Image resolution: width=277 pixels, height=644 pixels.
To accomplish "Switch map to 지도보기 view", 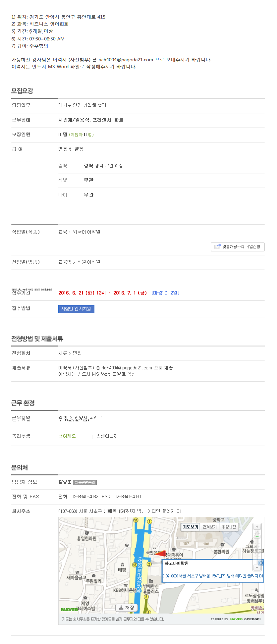I will tap(191, 527).
